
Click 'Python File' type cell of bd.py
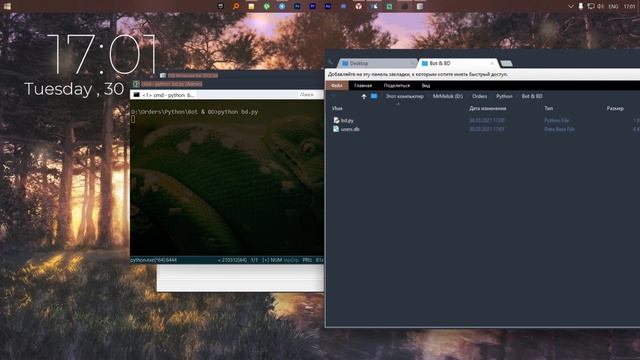tap(556, 120)
